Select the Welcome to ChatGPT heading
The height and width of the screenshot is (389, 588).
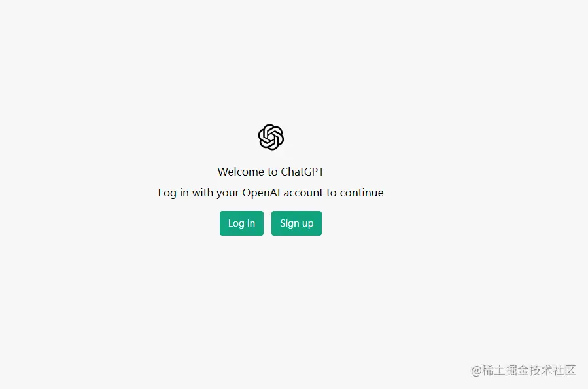271,172
